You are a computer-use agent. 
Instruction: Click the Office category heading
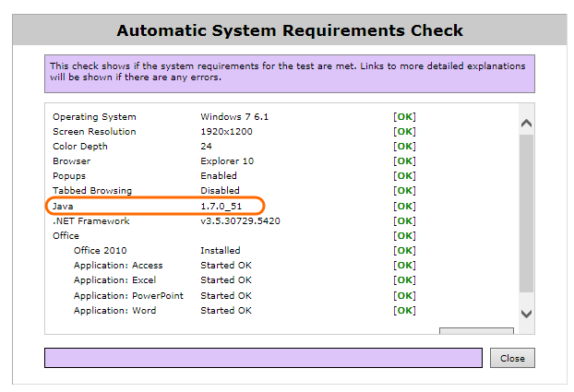[66, 236]
